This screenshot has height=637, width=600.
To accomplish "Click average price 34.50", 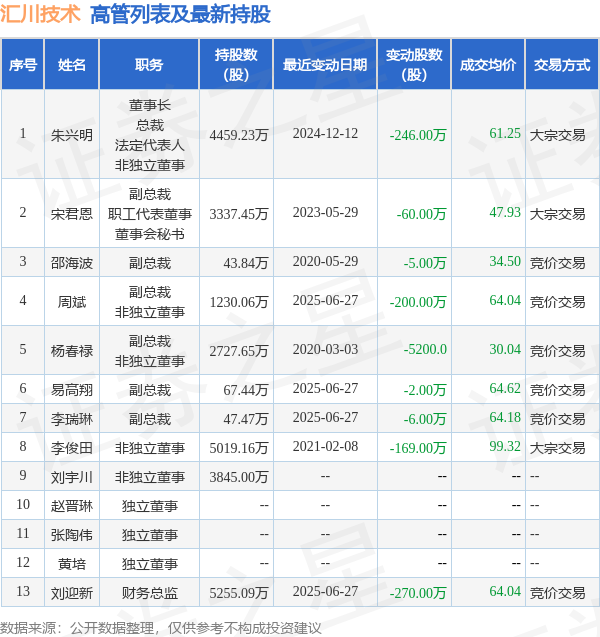I will click(x=505, y=261).
